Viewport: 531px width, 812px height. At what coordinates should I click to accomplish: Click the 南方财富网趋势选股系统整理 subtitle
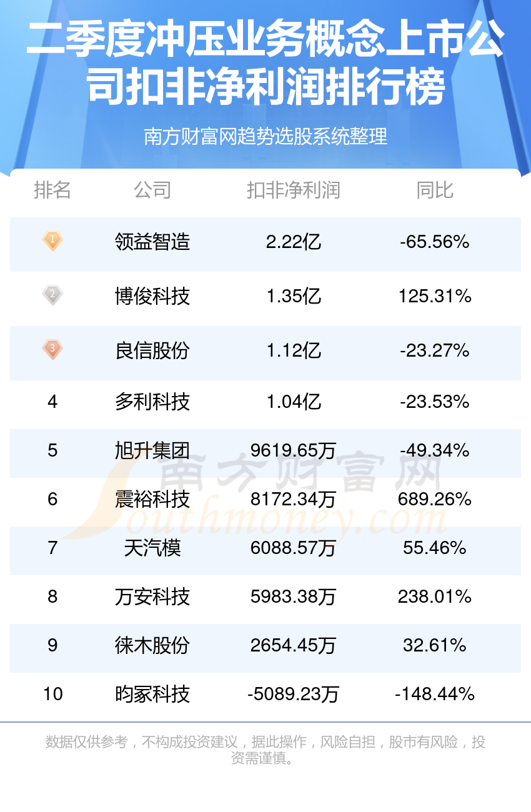point(265,136)
